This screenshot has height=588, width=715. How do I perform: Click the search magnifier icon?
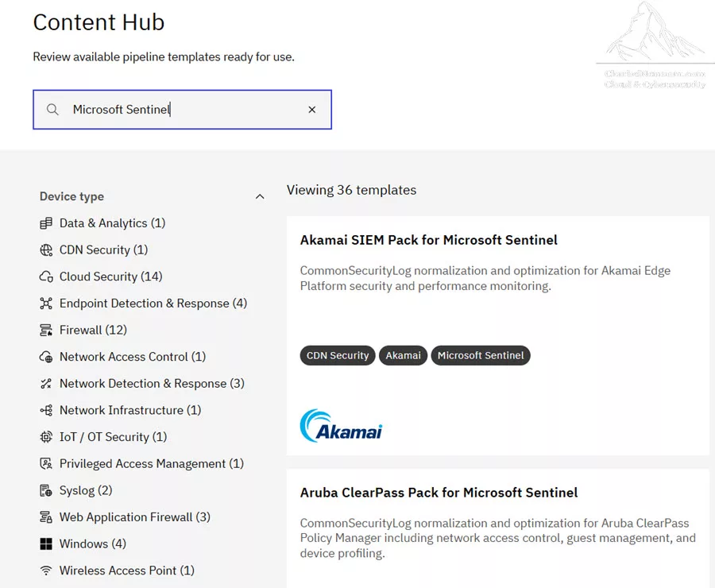point(53,110)
